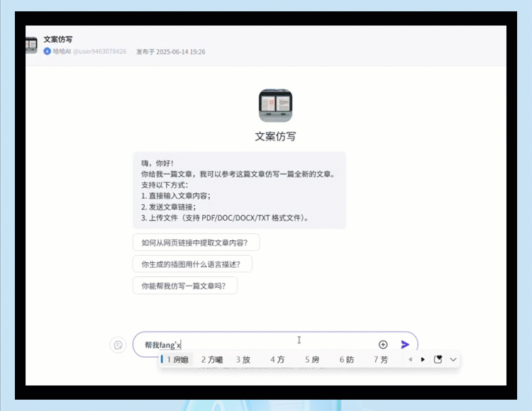Image resolution: width=532 pixels, height=411 pixels.
Task: Select IME candidate 2 方曦
Action: (211, 359)
